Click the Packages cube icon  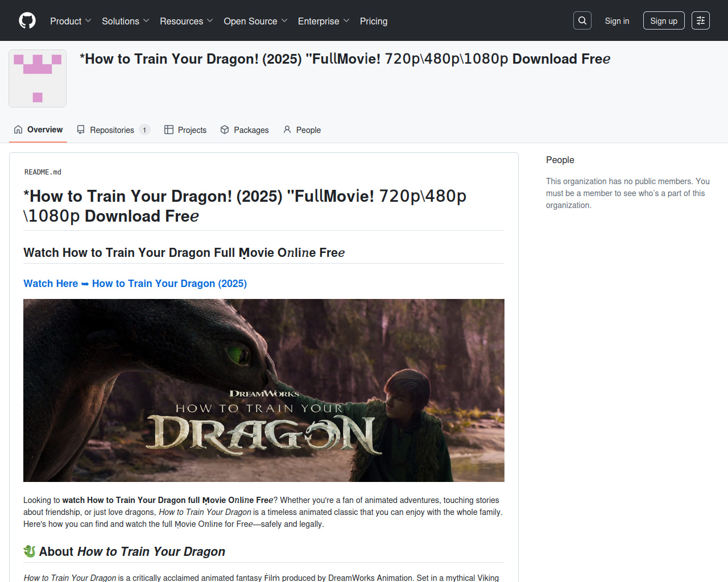click(x=225, y=130)
